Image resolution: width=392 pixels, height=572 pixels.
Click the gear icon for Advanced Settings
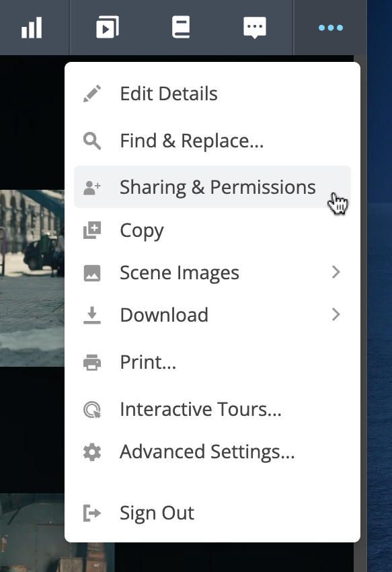click(x=92, y=452)
